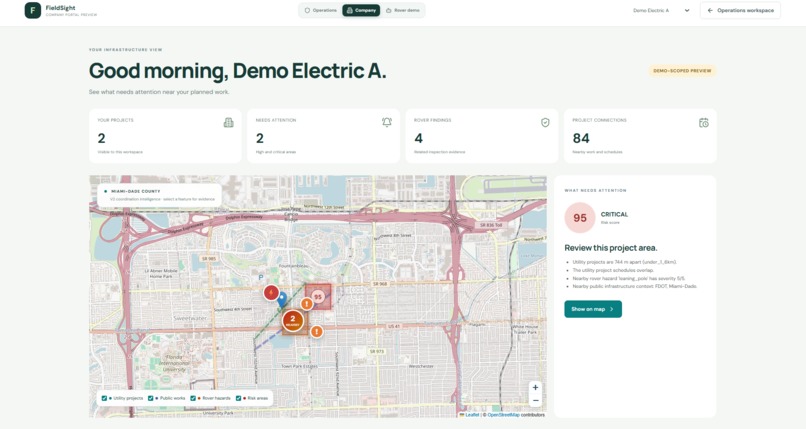Viewport: 806px width, 429px height.
Task: Click the FieldSight logo icon
Action: coord(33,10)
